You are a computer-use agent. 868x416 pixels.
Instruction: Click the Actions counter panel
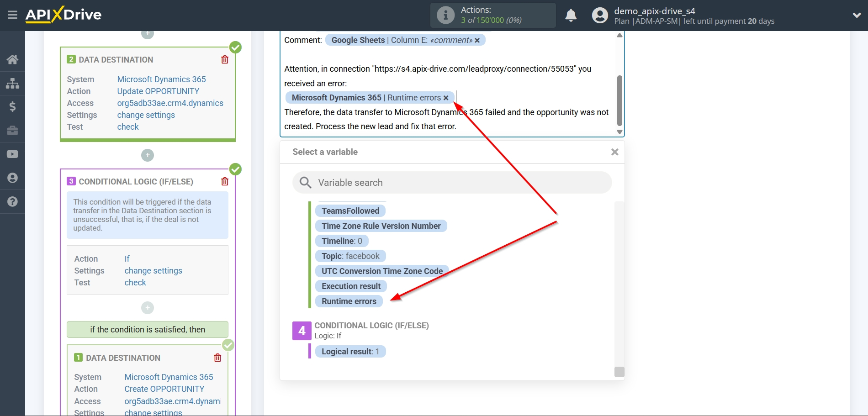[493, 15]
